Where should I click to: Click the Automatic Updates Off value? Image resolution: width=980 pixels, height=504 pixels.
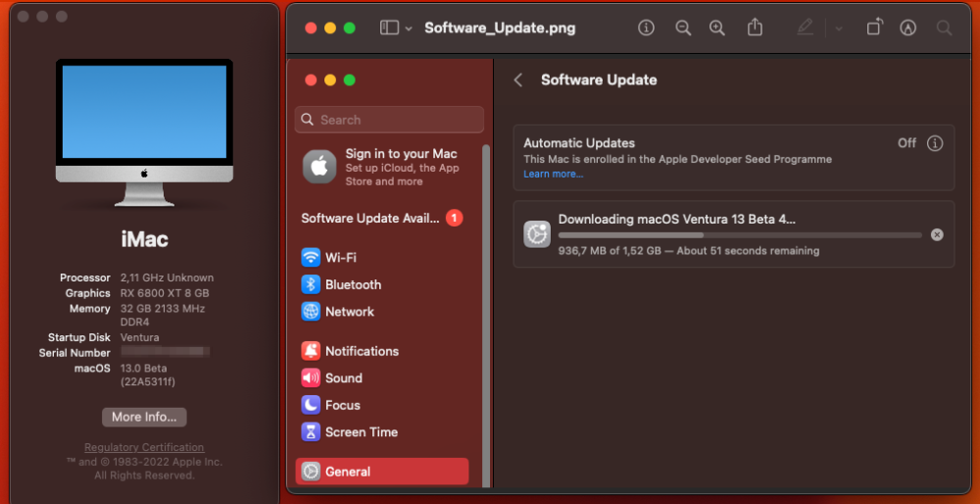click(x=906, y=143)
